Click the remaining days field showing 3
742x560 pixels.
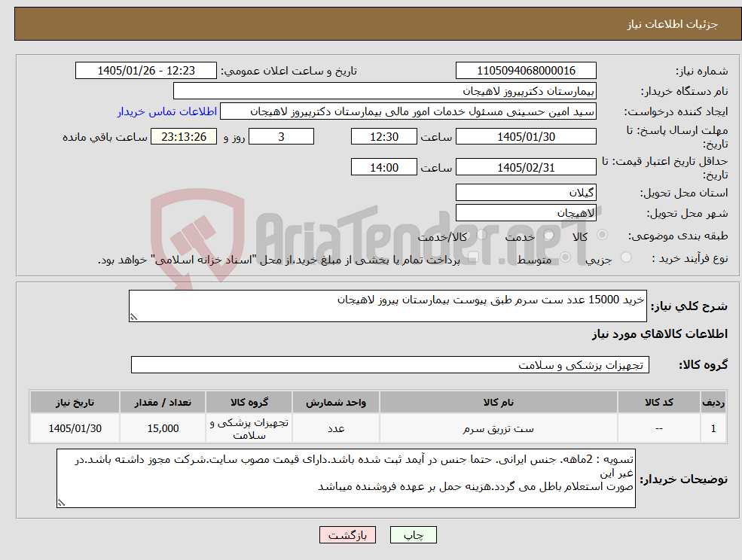[281, 137]
